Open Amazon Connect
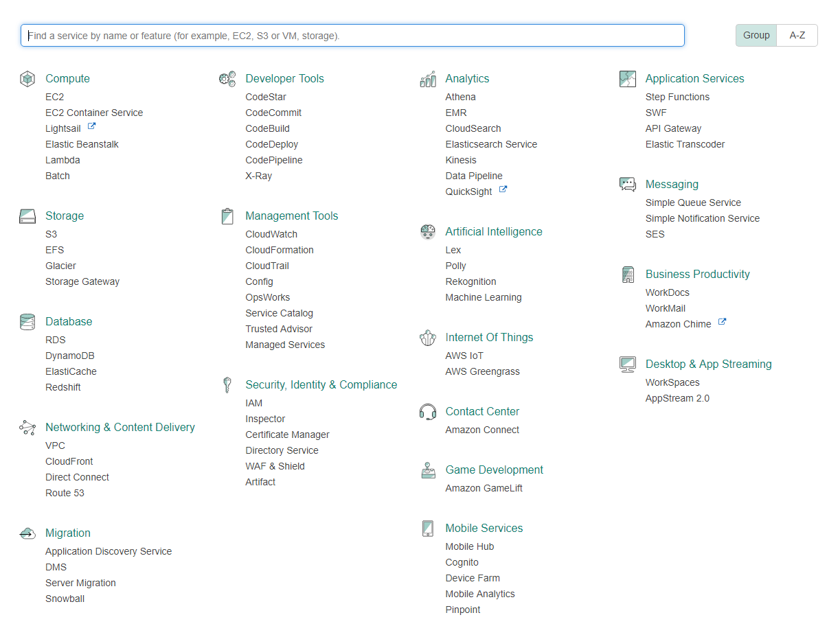This screenshot has width=840, height=637. point(483,430)
